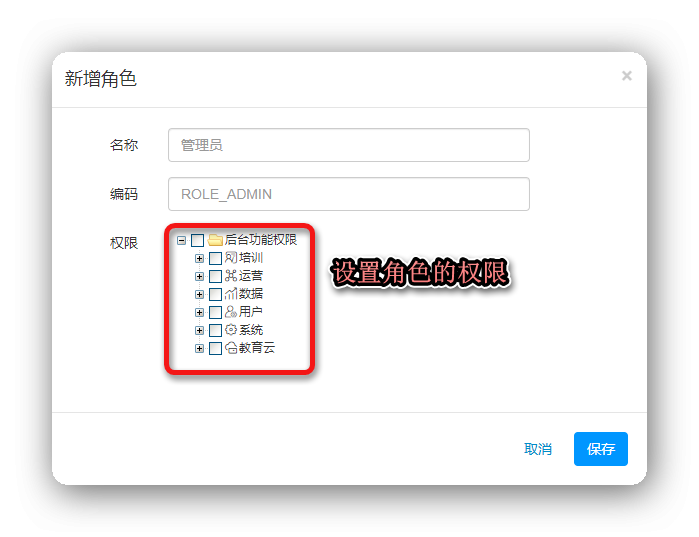The image size is (699, 537).
Task: Click the 数据 chart icon
Action: coord(231,294)
